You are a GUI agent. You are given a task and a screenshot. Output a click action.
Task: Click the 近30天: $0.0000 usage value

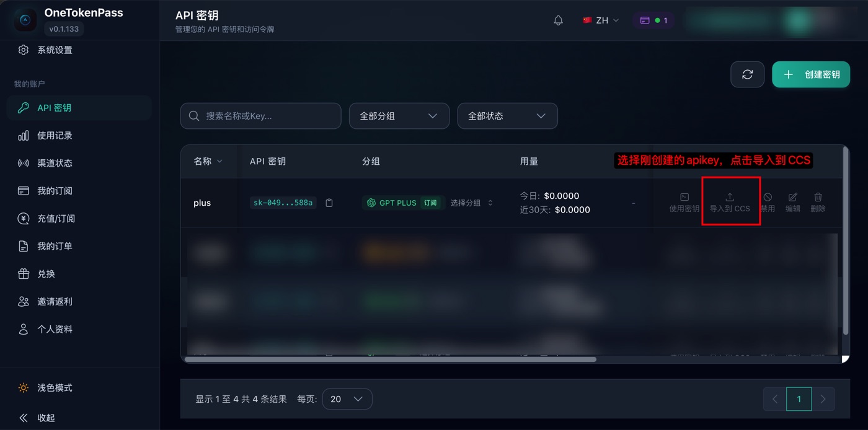[555, 209]
